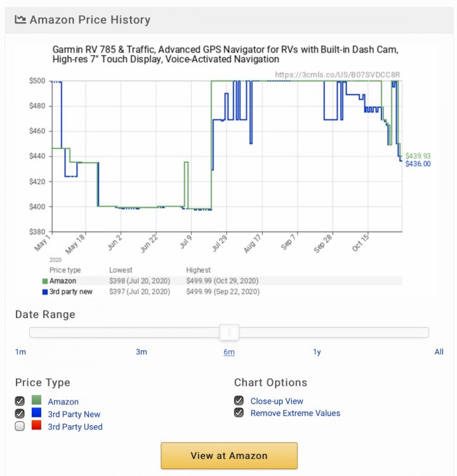
Task: Uncheck the 3rd Party New checkbox
Action: (x=20, y=414)
